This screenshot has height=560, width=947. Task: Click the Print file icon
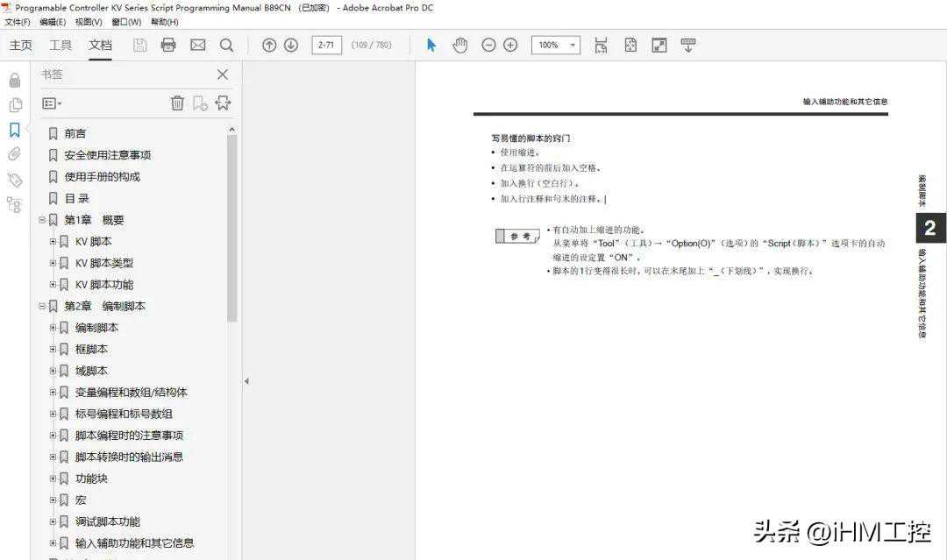coord(168,45)
